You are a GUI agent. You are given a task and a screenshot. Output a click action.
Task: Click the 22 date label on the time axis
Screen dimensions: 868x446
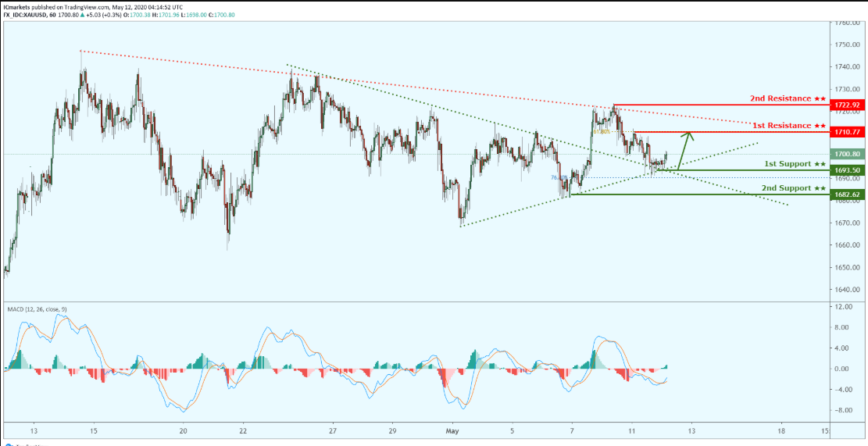click(243, 430)
